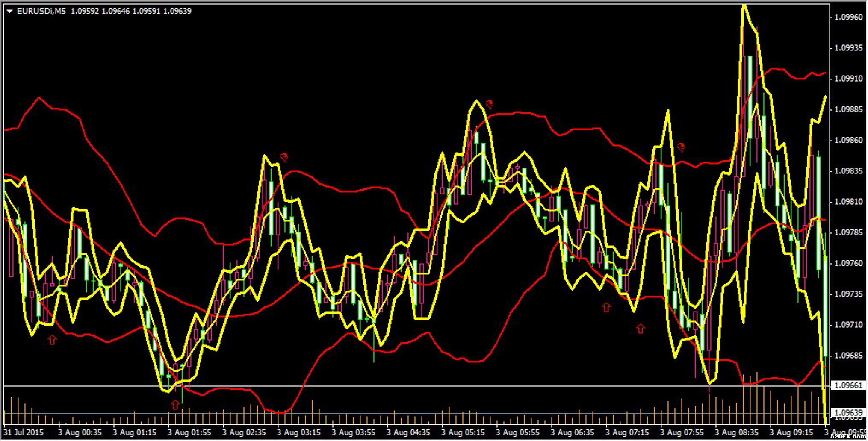The width and height of the screenshot is (868, 441).
Task: Click the 3 Aug 02:35 time label
Action: pyautogui.click(x=244, y=432)
